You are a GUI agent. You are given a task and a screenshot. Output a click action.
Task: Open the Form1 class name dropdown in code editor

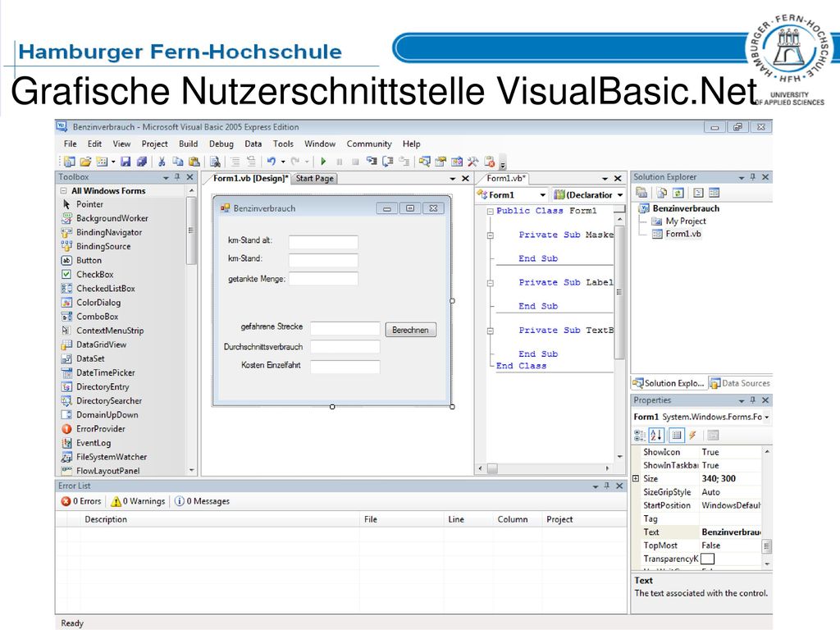(542, 195)
